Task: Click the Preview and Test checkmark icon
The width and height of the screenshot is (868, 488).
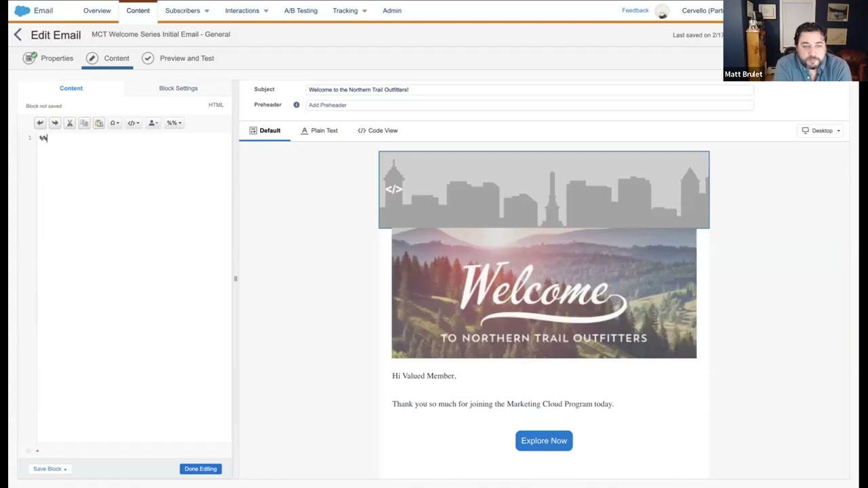Action: [x=148, y=58]
